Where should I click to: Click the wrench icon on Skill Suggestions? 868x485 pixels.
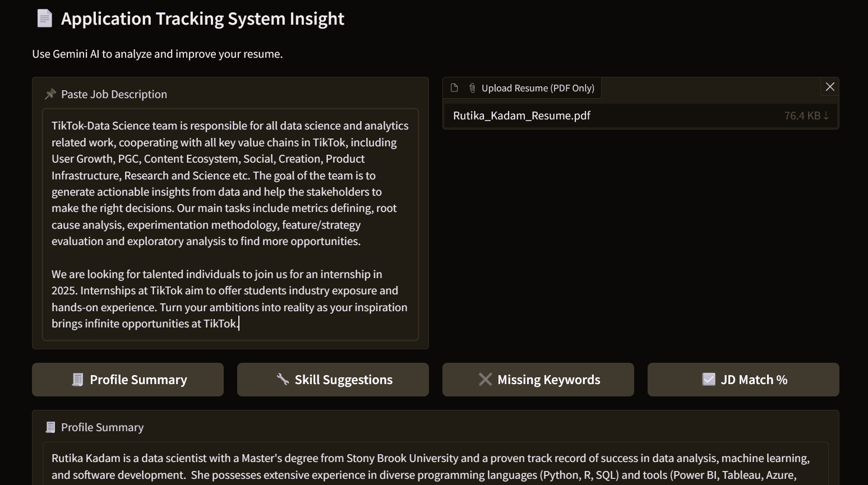click(x=283, y=380)
